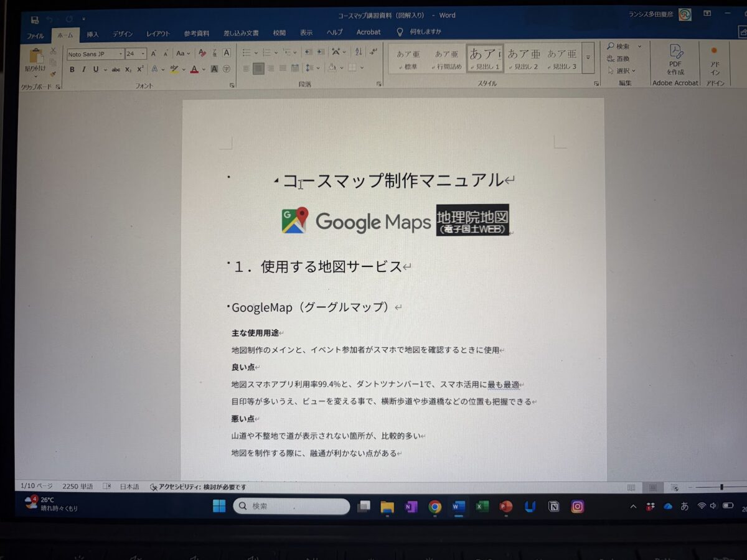Click the Sort A-Z icon
The image size is (747, 560).
pos(359,52)
